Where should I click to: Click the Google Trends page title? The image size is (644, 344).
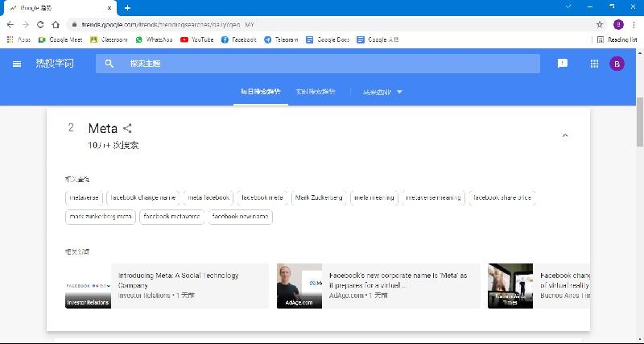(x=55, y=64)
